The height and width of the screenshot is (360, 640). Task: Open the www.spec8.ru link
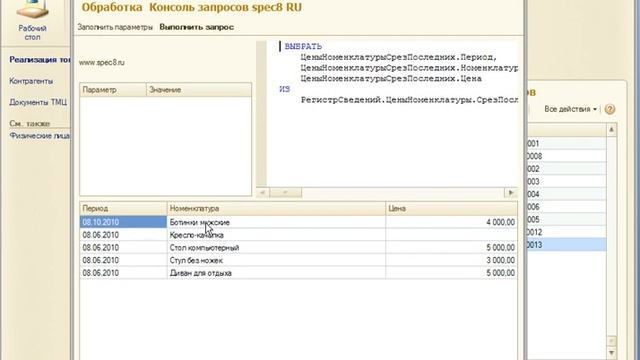tap(102, 62)
